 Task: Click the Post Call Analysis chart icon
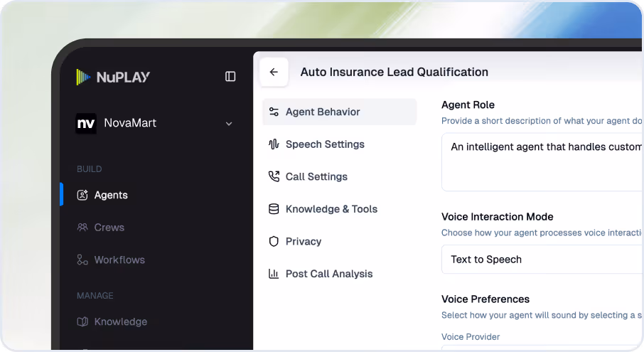pyautogui.click(x=274, y=274)
